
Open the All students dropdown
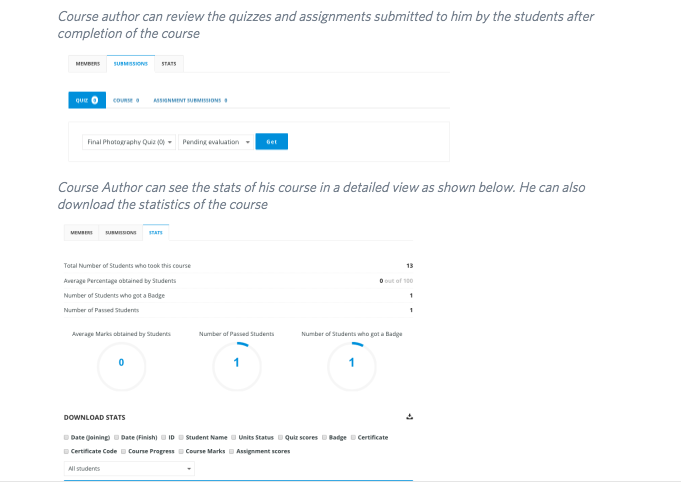tap(129, 468)
